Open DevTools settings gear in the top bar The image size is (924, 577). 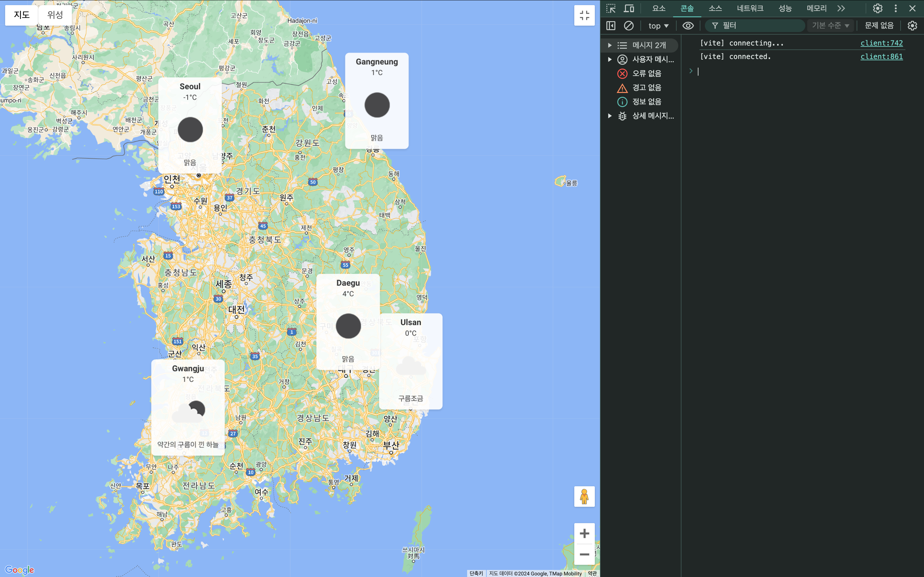tap(877, 8)
